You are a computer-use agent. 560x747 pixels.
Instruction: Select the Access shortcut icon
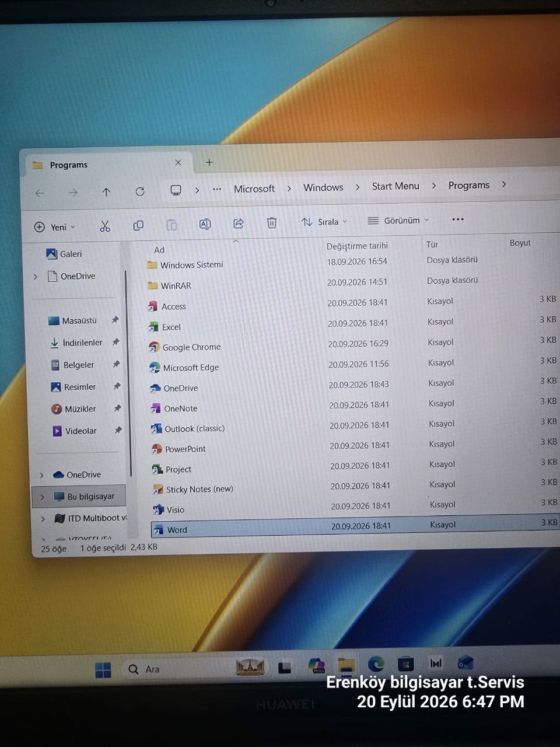153,306
